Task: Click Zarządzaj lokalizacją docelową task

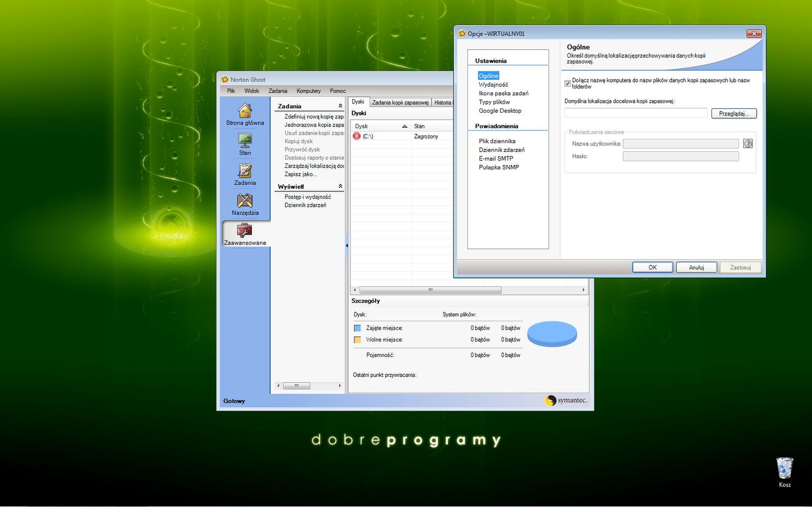Action: coord(314,166)
